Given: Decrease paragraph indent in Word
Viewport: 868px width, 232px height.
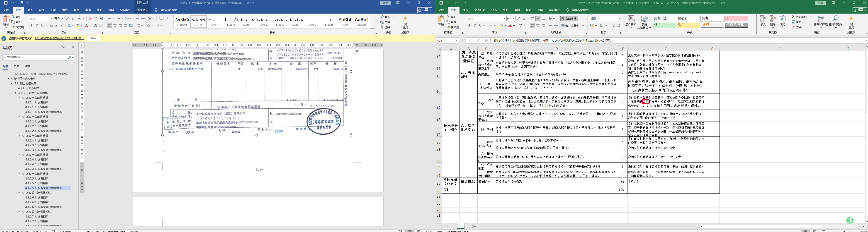Looking at the screenshot, I should pos(137,19).
